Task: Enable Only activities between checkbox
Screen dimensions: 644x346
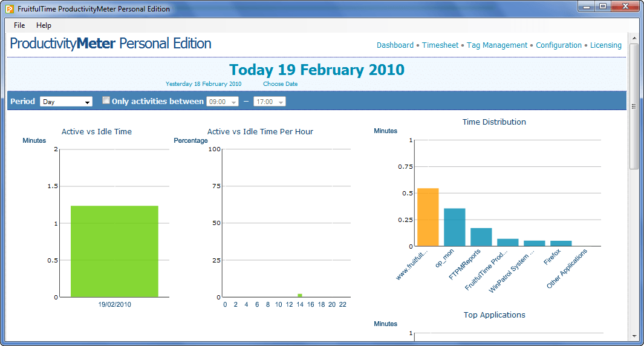Action: tap(106, 100)
